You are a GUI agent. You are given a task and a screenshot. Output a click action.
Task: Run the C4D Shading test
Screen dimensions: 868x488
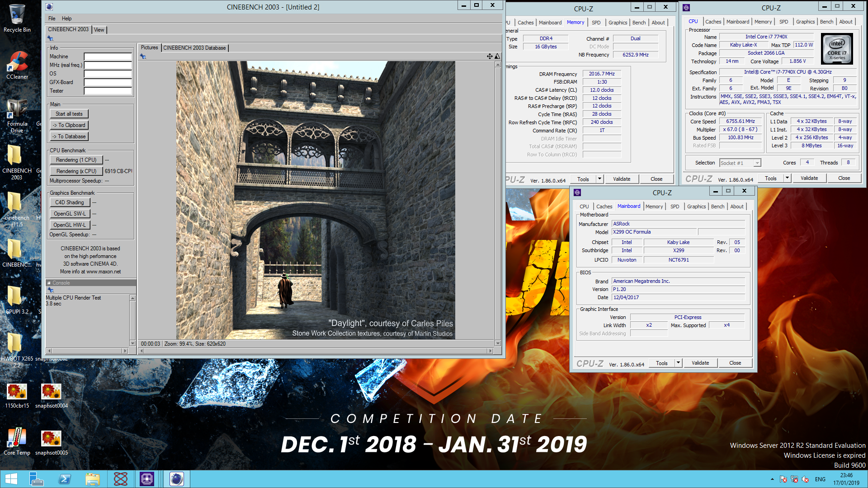70,202
